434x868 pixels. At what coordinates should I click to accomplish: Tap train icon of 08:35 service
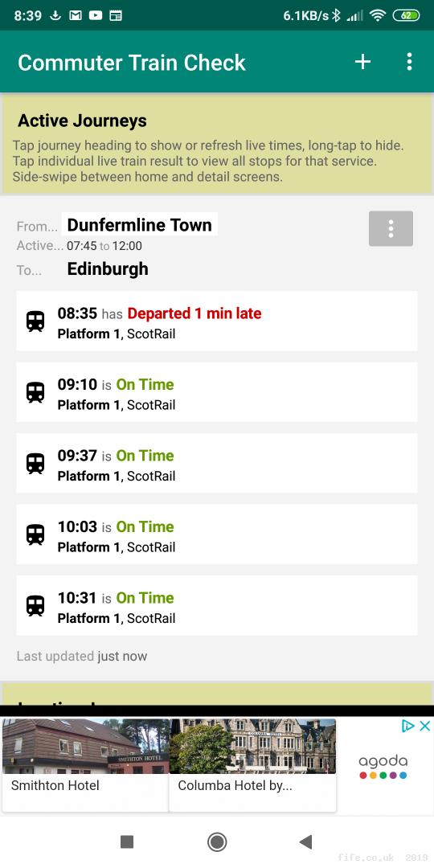[35, 321]
